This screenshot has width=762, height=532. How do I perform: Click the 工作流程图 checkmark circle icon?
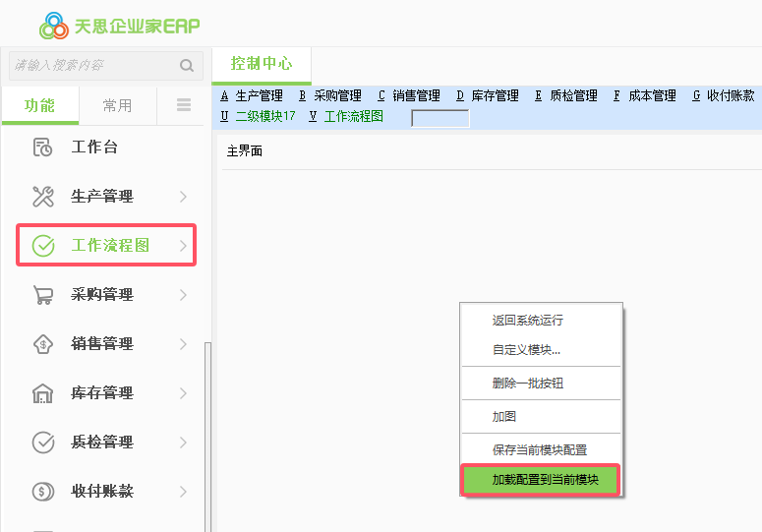tap(43, 246)
